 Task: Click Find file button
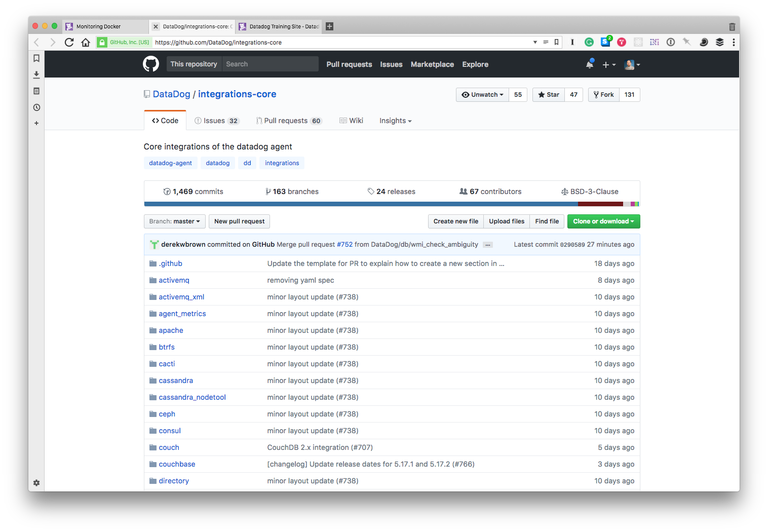click(547, 221)
